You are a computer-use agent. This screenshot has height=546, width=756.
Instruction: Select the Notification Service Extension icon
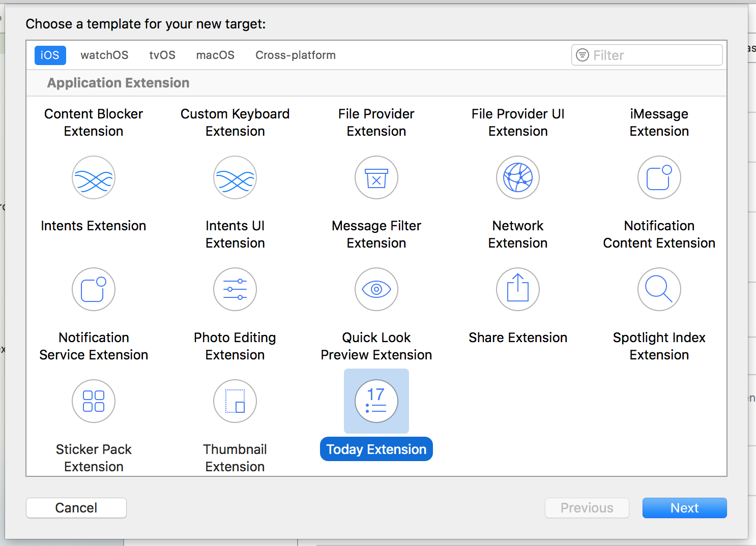[94, 289]
